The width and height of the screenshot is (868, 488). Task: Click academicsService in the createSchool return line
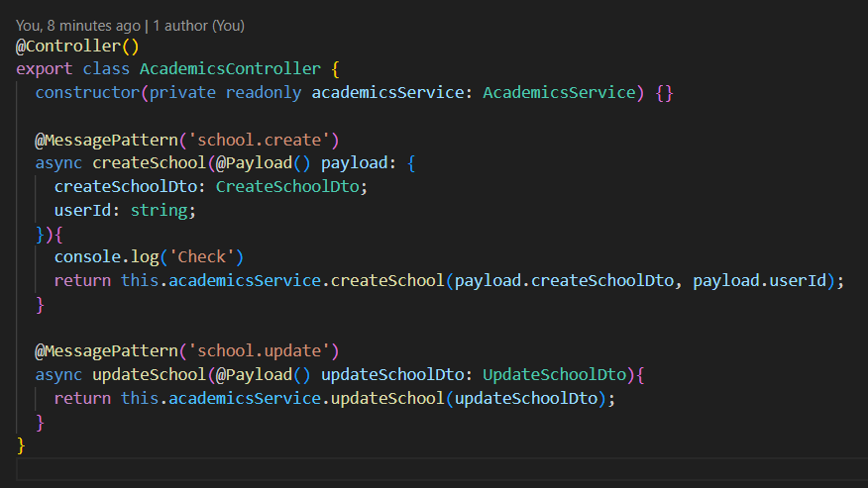click(245, 280)
